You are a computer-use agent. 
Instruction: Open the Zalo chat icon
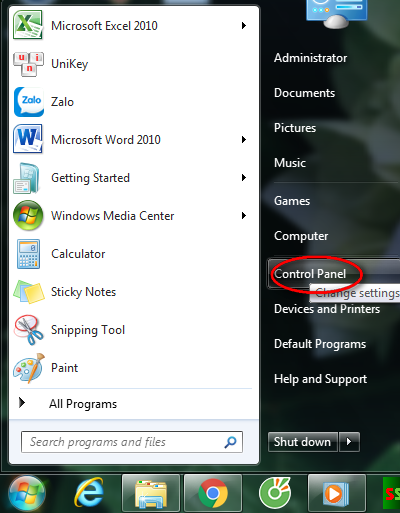(x=29, y=102)
